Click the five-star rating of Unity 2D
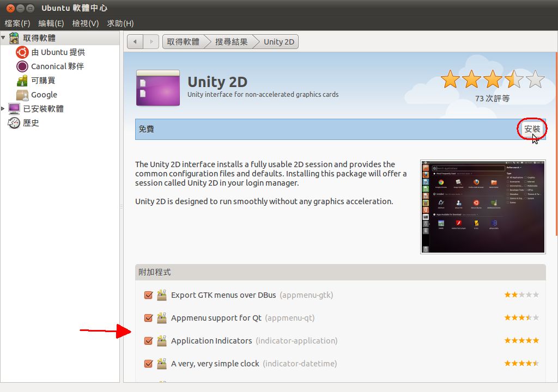 [493, 79]
